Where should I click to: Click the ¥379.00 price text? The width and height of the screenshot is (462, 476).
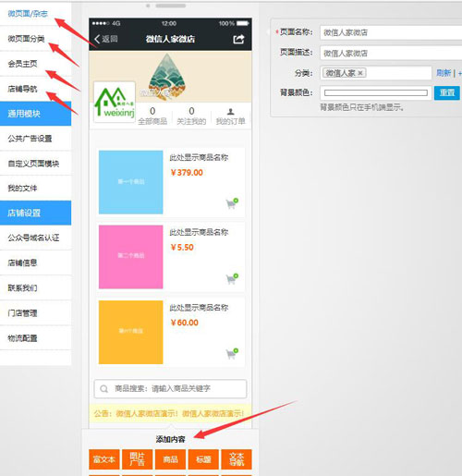point(187,173)
